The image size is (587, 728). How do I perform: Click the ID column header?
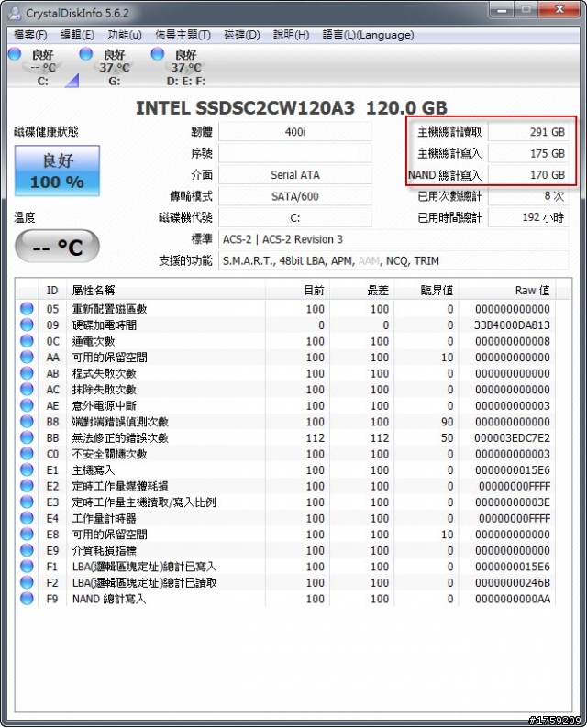(52, 291)
